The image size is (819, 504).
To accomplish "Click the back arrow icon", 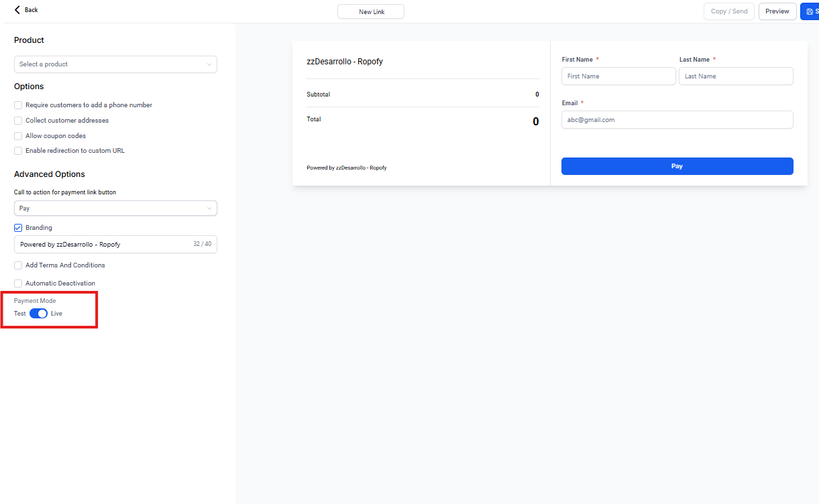I will 17,10.
